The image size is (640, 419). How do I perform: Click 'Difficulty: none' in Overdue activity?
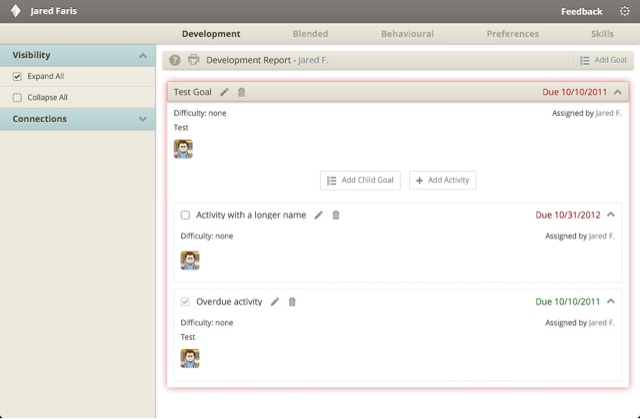(207, 323)
